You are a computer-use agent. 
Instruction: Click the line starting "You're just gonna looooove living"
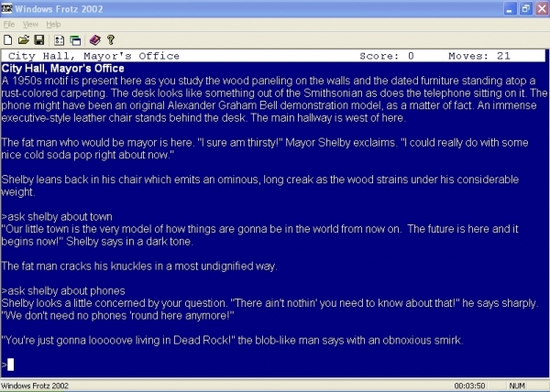click(232, 340)
